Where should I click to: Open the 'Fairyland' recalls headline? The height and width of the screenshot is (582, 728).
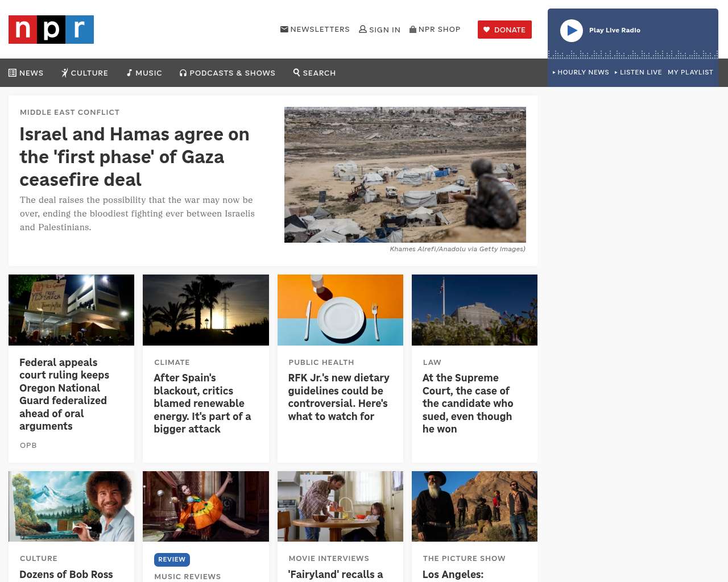[336, 575]
